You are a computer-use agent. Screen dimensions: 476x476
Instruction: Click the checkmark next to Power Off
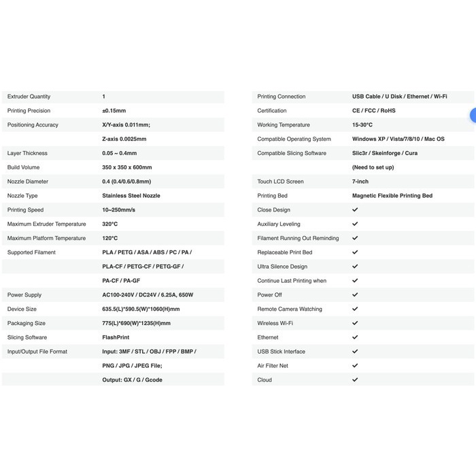click(355, 295)
